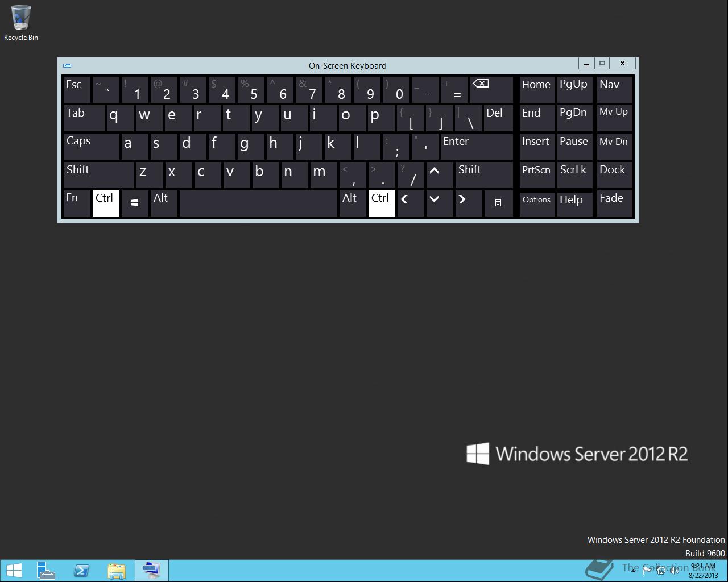Screen dimensions: 728x582
Task: Click the z letter key
Action: (149, 175)
